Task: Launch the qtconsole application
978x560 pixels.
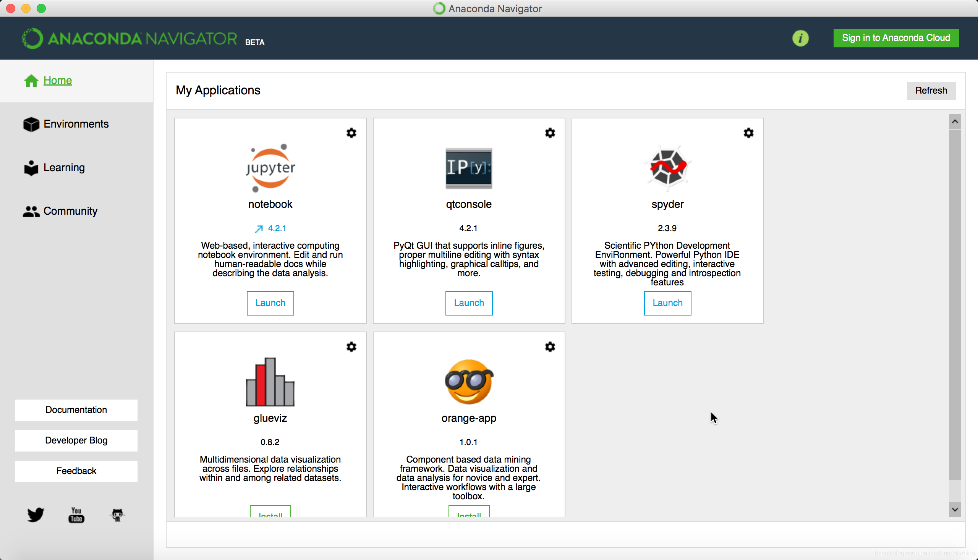Action: coord(468,303)
